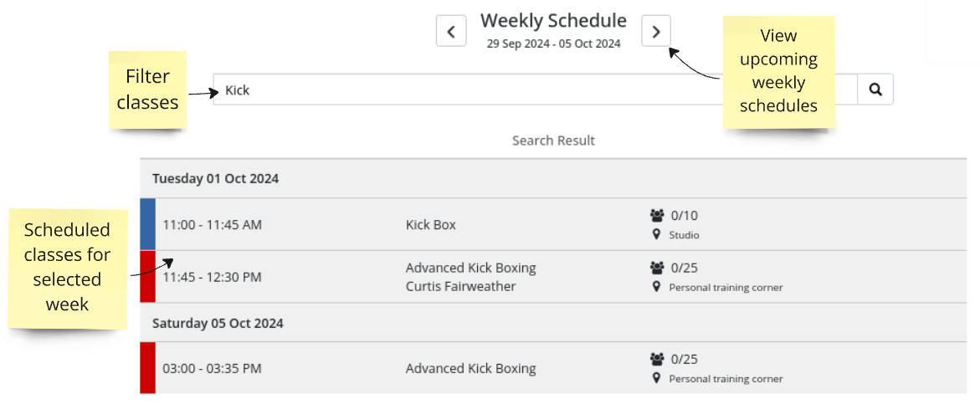Image resolution: width=980 pixels, height=404 pixels.
Task: Open the Kick Box class entry
Action: 431,225
